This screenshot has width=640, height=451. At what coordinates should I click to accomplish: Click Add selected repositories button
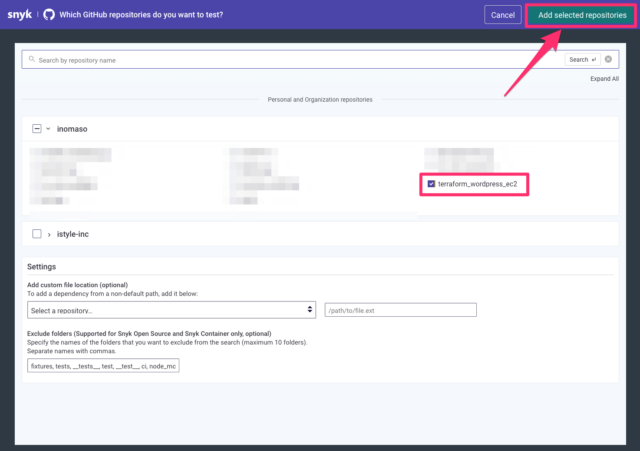(x=582, y=15)
